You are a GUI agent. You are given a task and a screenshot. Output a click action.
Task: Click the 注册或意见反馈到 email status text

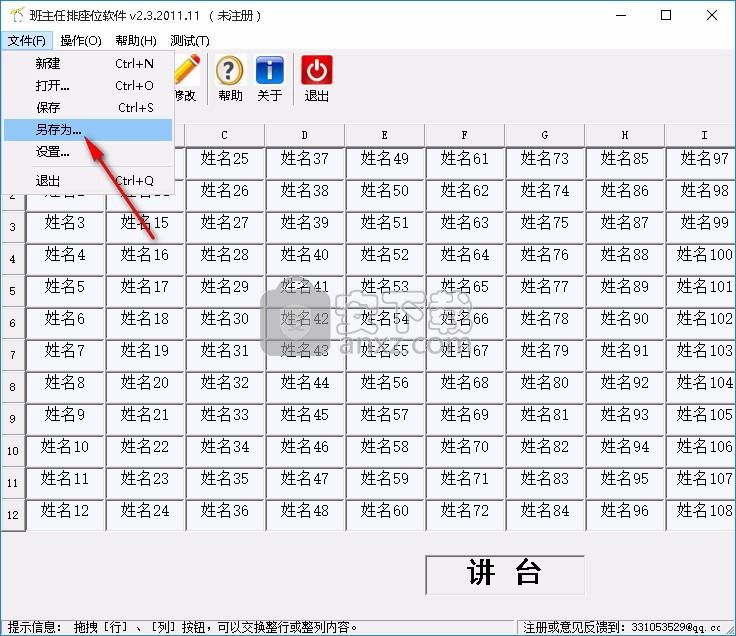[622, 627]
